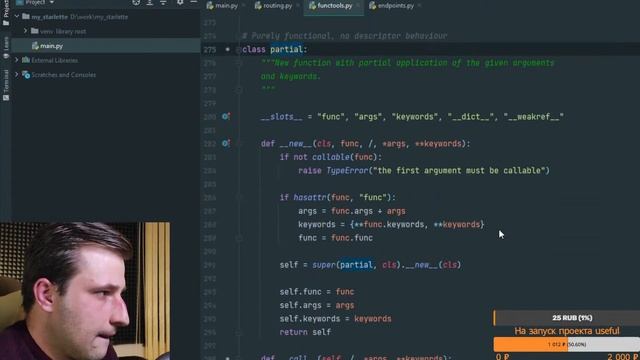Image resolution: width=640 pixels, height=360 pixels.
Task: Close the main.py editor tab
Action: pos(244,5)
